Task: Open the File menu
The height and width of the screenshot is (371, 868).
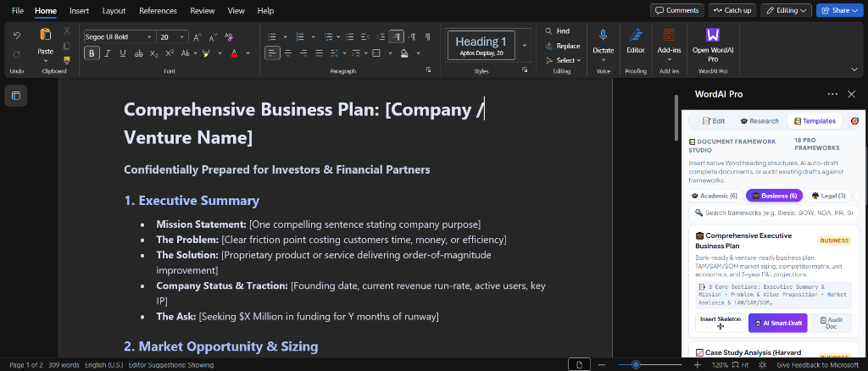Action: pyautogui.click(x=18, y=10)
